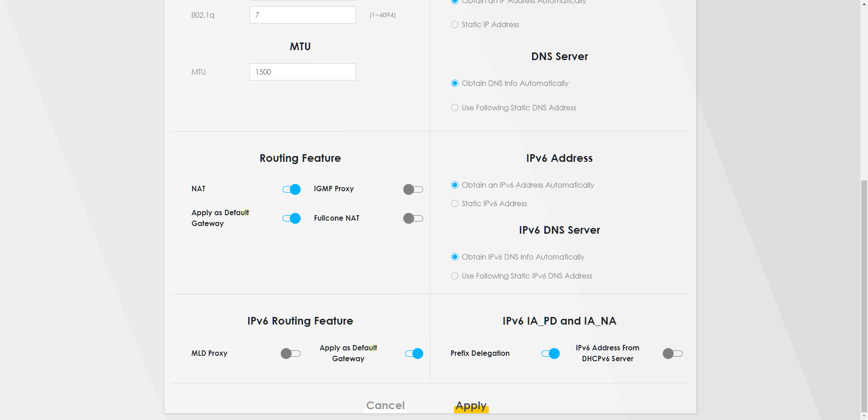Viewport: 868px width, 420px height.
Task: Disable the Prefix Delegation toggle
Action: pyautogui.click(x=550, y=354)
